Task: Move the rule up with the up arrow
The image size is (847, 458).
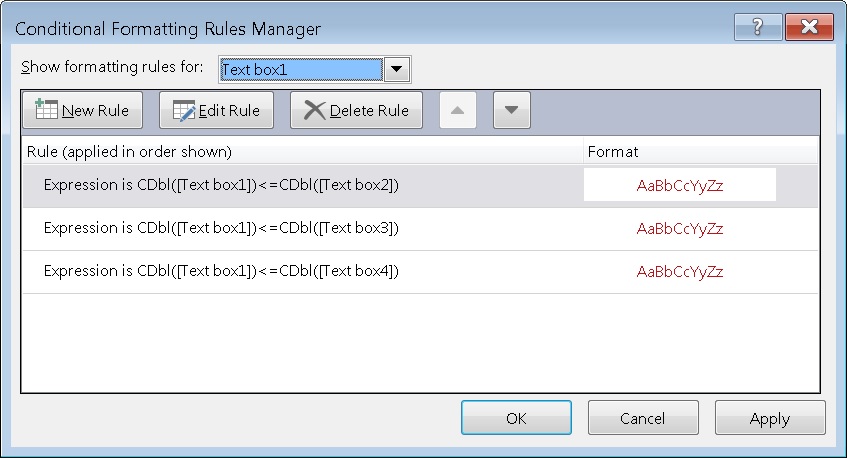Action: point(458,110)
